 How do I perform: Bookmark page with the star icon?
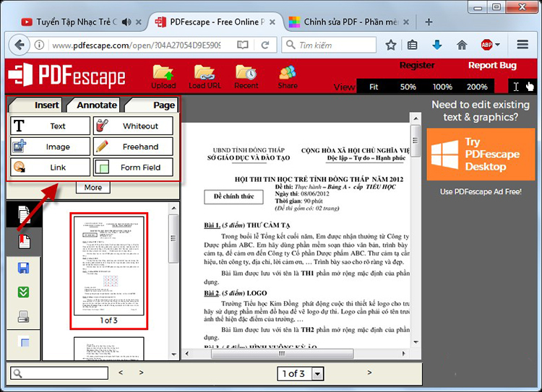391,45
